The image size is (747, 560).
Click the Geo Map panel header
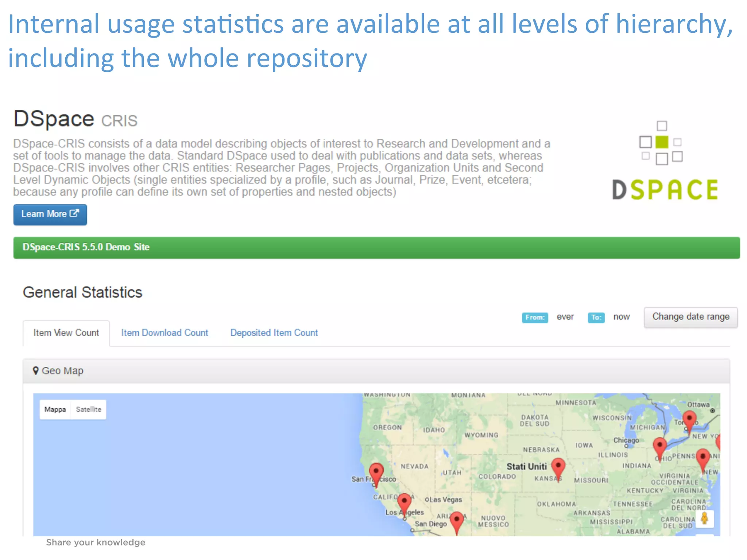[x=376, y=371]
